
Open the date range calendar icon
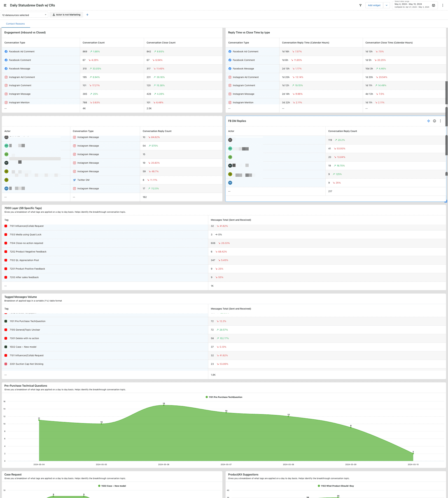pyautogui.click(x=433, y=5)
